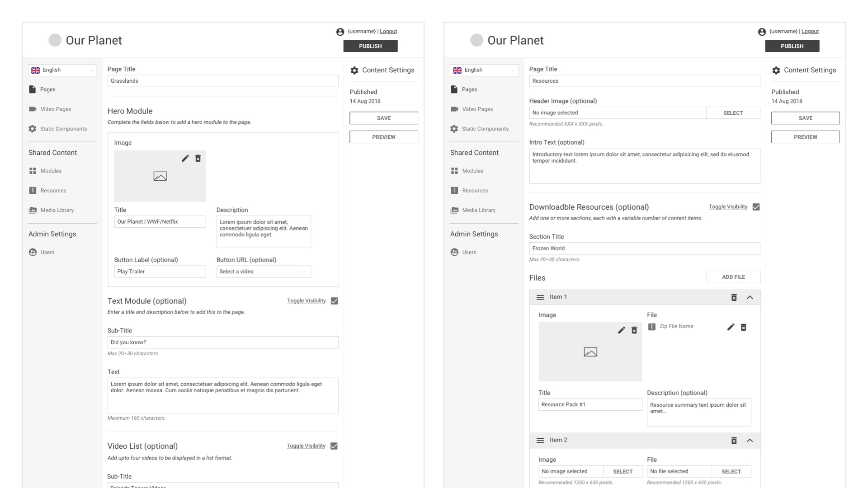Toggle visibility checkbox on Text Module
Image resolution: width=868 pixels, height=488 pixels.
(335, 301)
